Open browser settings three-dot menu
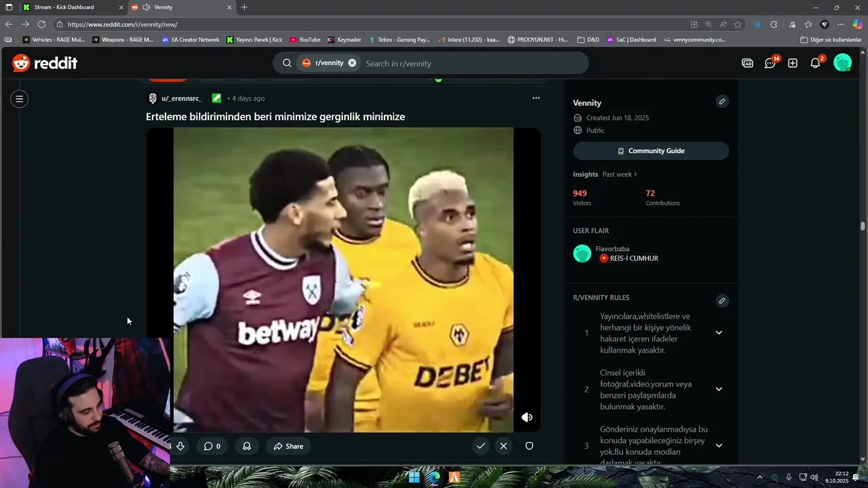 coord(841,24)
